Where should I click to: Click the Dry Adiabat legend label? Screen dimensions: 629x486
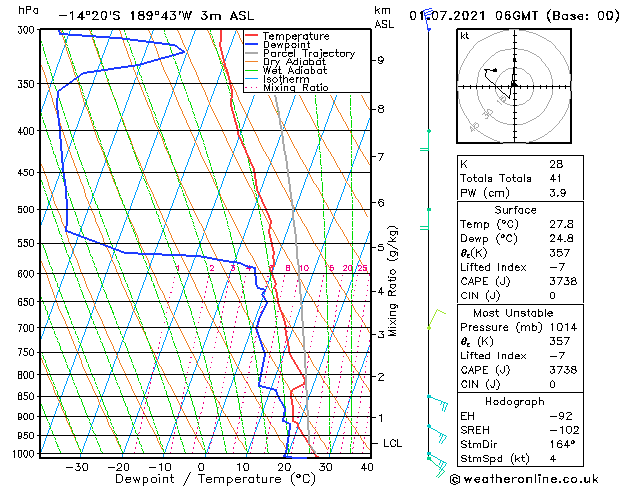[x=294, y=62]
